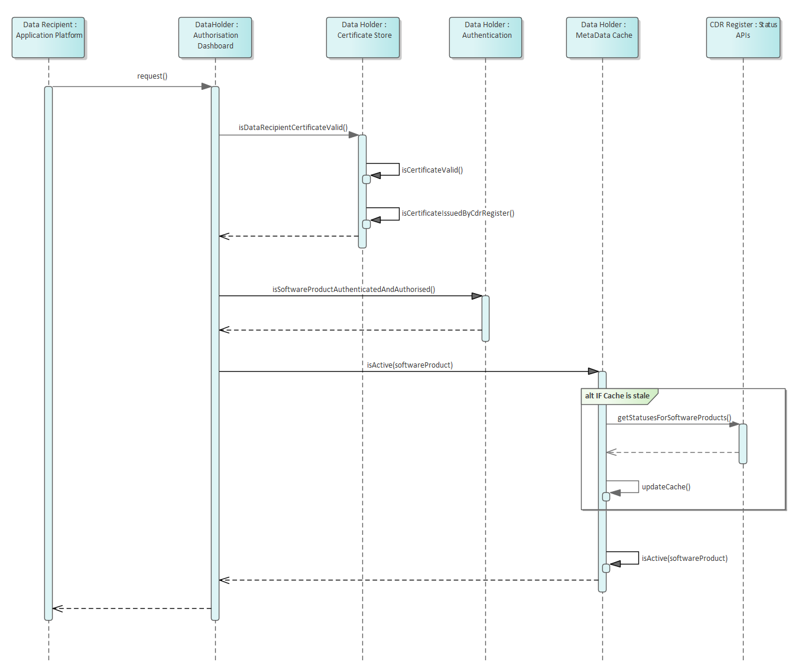Image resolution: width=808 pixels, height=672 pixels.
Task: Click the DataHolder Authorisation Dashboard lifeline box
Action: 215,37
